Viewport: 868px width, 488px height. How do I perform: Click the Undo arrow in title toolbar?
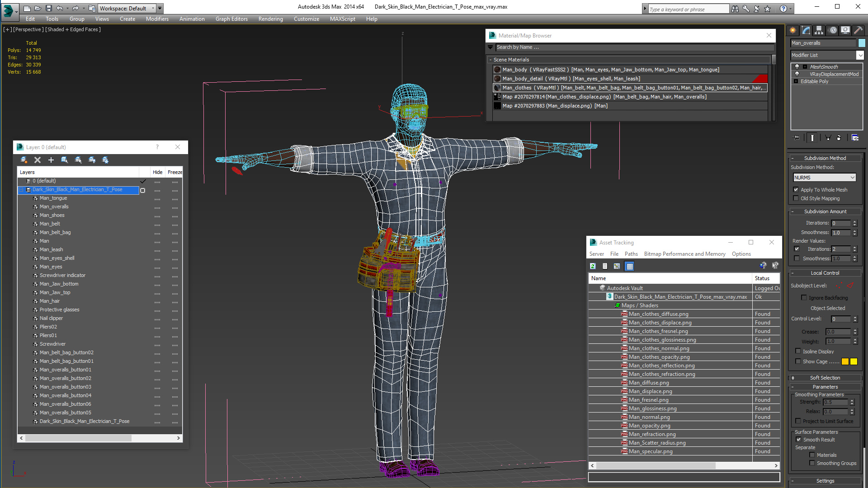tap(59, 8)
